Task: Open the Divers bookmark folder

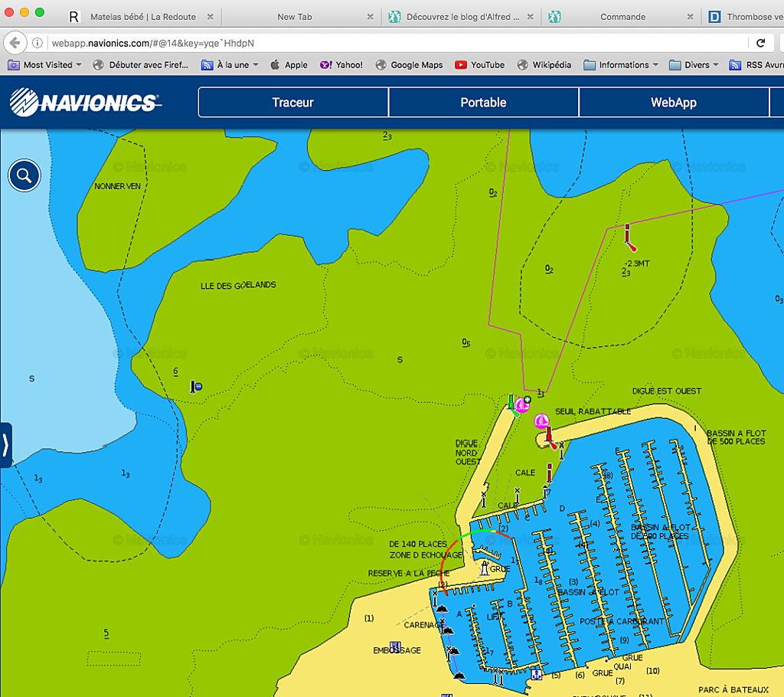Action: (x=694, y=65)
